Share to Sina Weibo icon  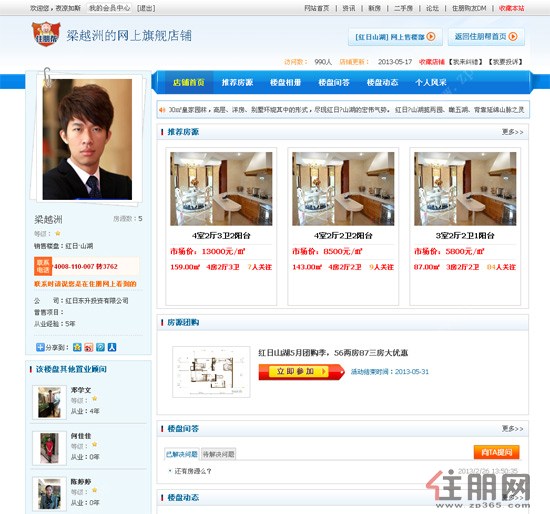tap(89, 347)
